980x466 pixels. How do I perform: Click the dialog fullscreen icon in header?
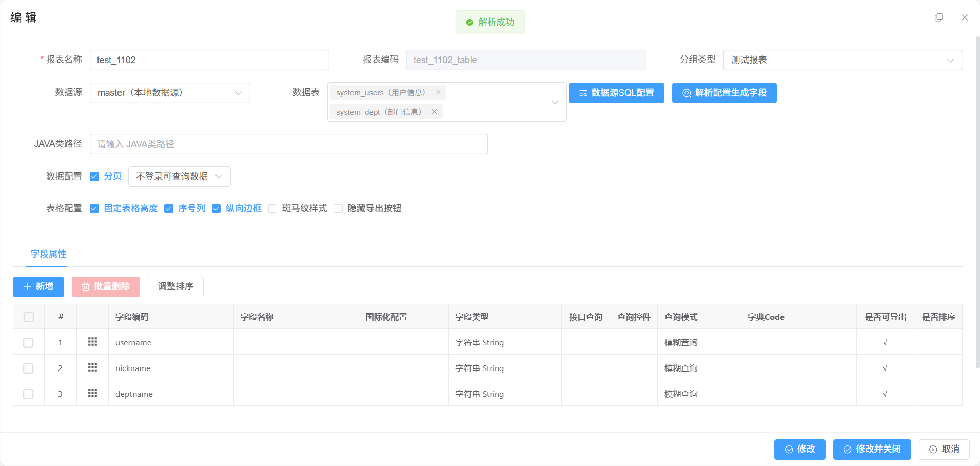point(938,17)
